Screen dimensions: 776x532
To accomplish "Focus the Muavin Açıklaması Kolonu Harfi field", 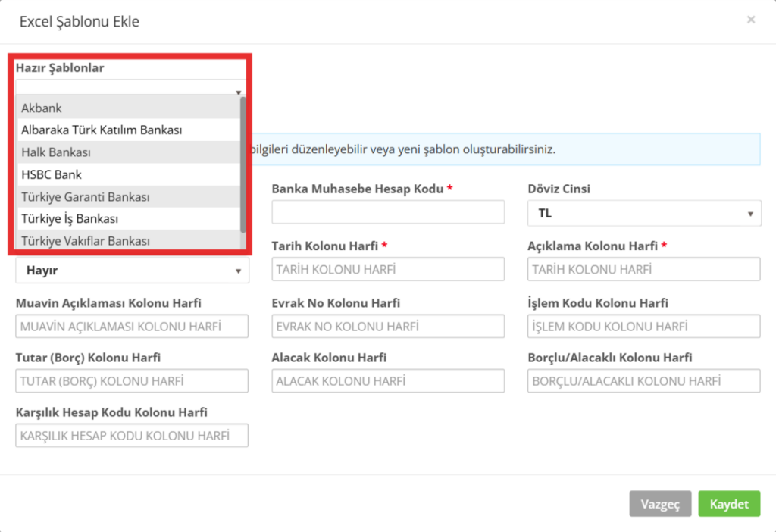I will (132, 326).
